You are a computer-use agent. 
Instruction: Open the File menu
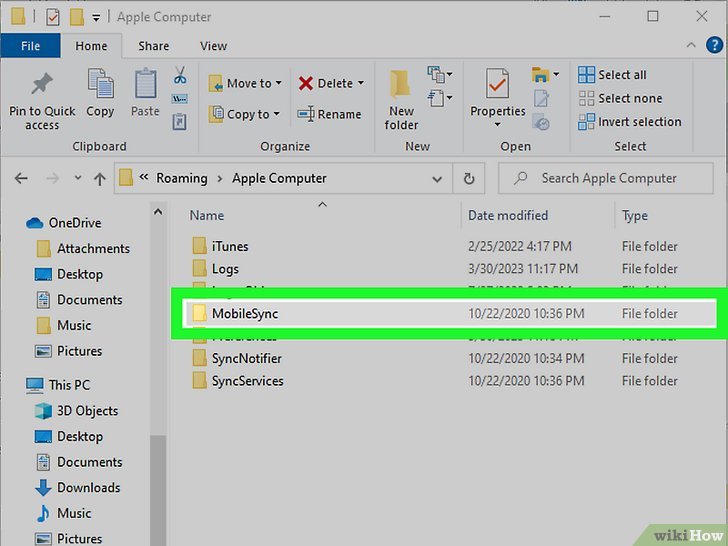point(31,46)
